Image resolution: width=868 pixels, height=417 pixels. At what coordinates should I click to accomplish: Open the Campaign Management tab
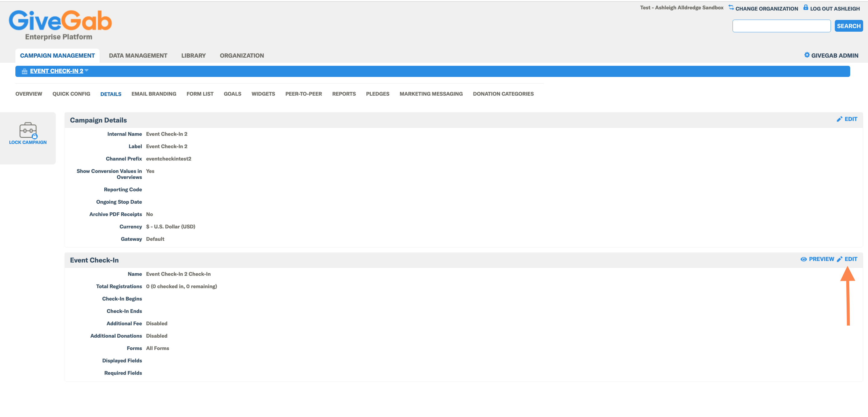[x=57, y=56]
